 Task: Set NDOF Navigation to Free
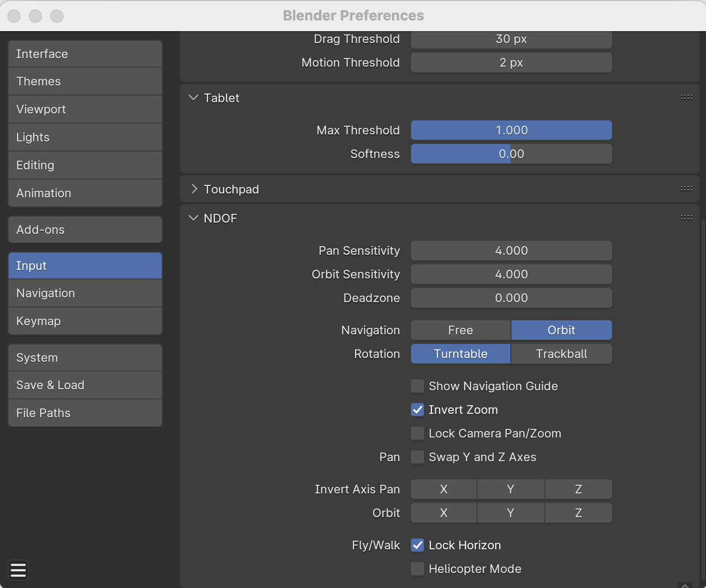tap(460, 330)
